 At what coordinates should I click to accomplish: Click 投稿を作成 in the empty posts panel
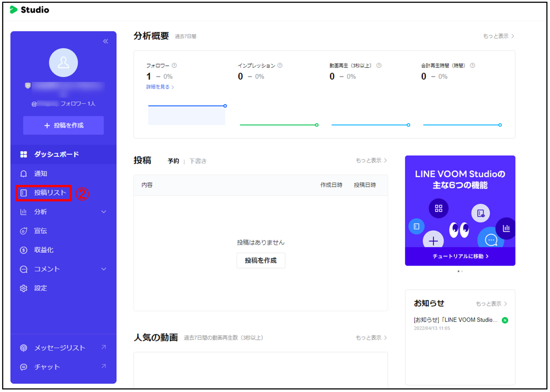tap(261, 260)
